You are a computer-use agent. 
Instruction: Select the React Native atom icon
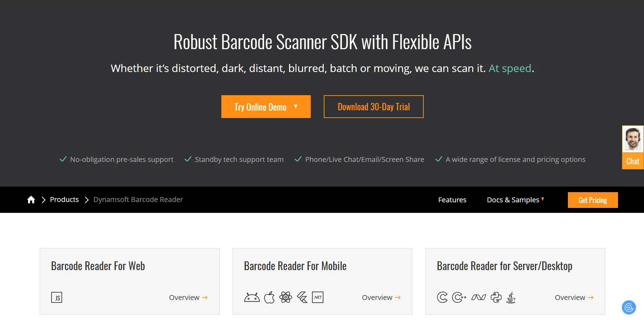point(286,298)
